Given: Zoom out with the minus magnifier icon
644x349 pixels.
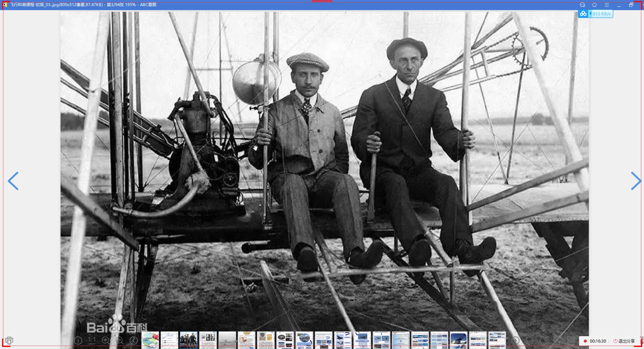Looking at the screenshot, I should 119,340.
